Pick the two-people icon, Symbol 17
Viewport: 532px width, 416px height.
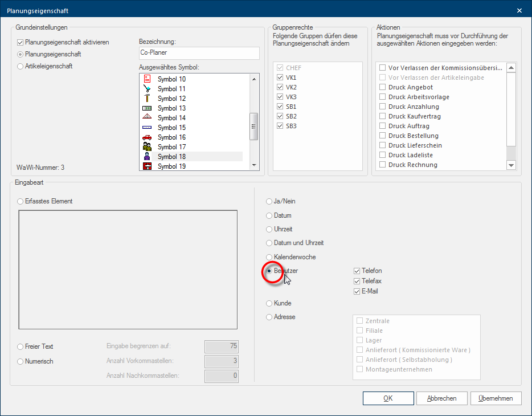click(147, 147)
